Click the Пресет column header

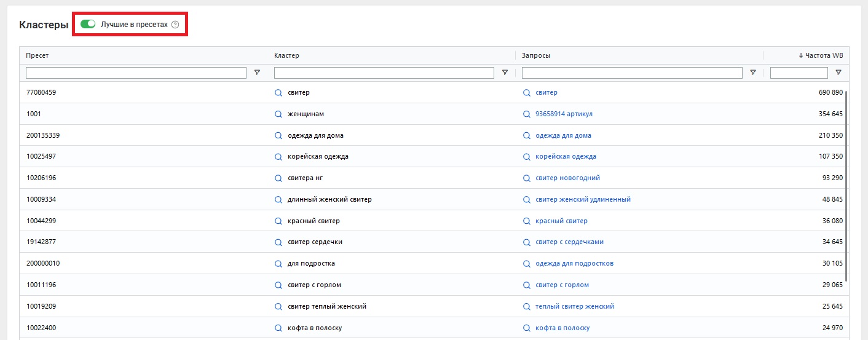tap(37, 55)
